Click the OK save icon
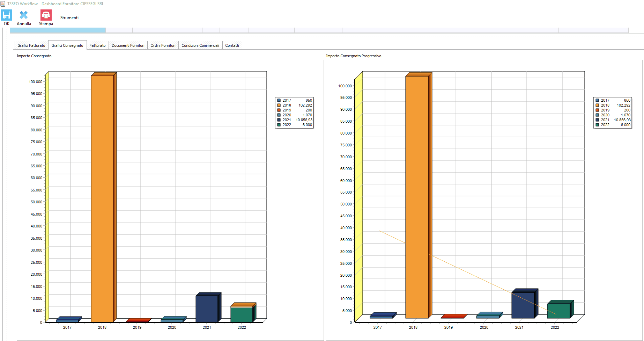 click(x=7, y=15)
